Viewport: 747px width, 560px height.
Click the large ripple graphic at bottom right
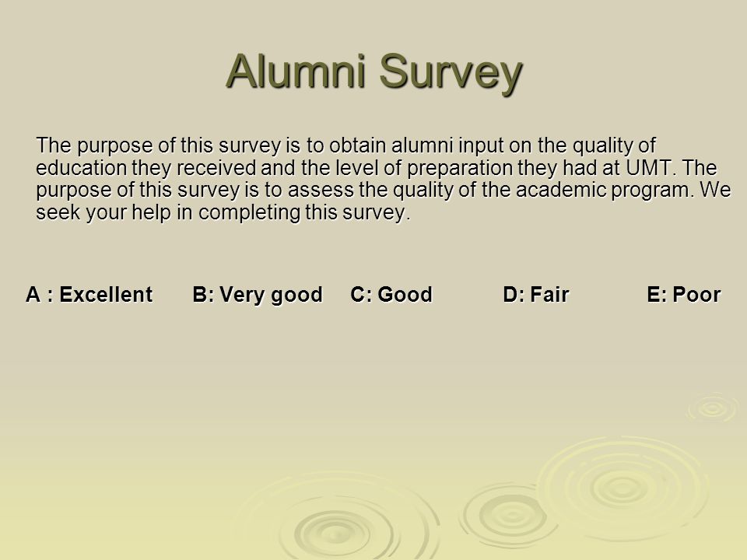pyautogui.click(x=622, y=488)
